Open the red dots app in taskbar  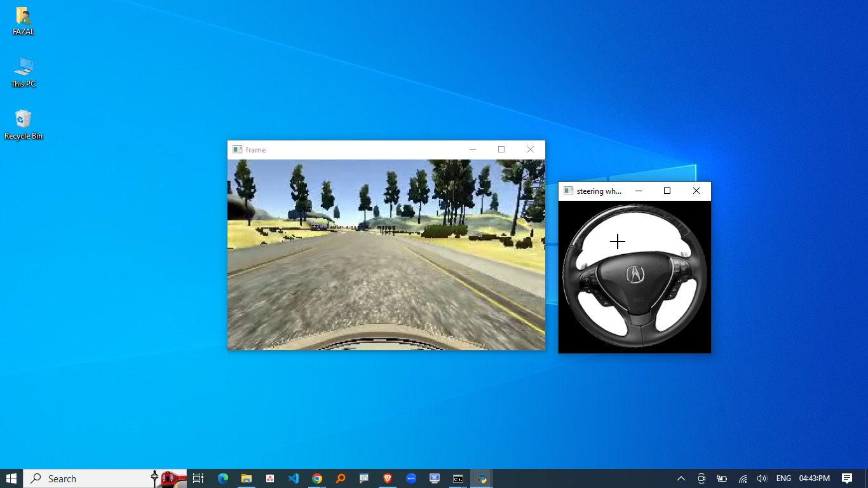[269, 478]
